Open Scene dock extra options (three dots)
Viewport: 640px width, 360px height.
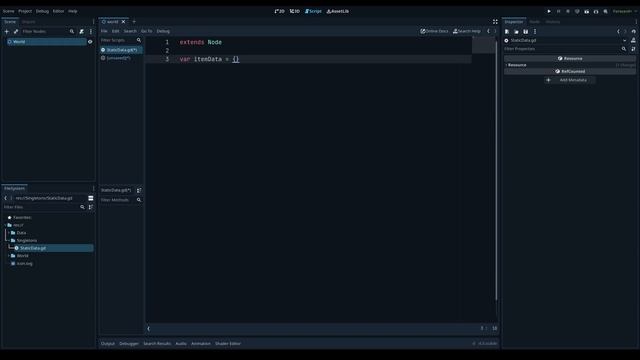coord(91,31)
